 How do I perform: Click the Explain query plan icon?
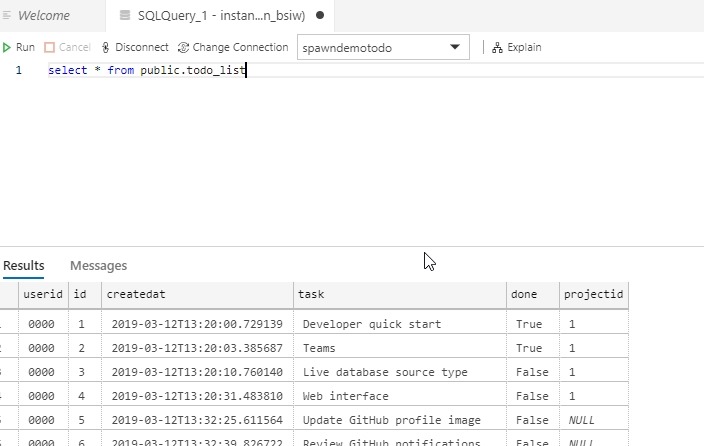pyautogui.click(x=497, y=47)
